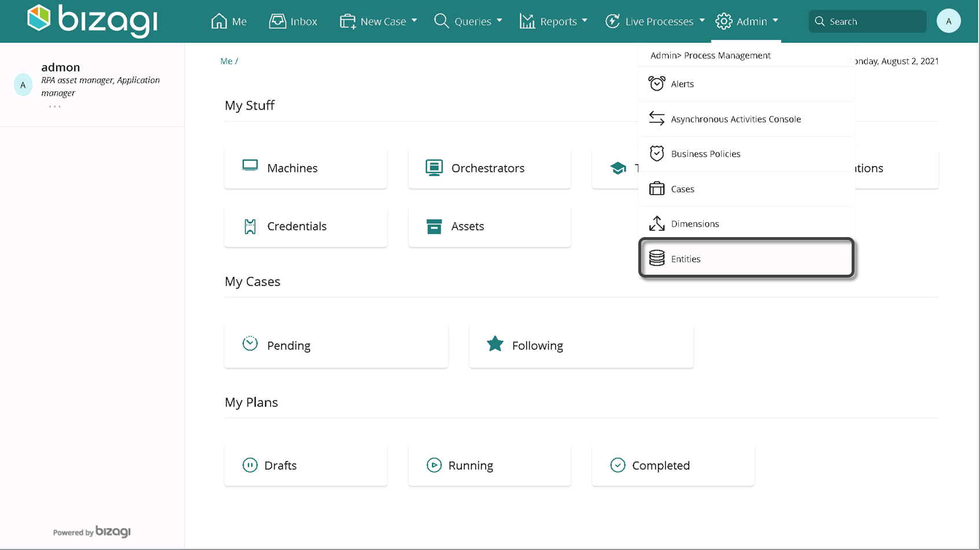Screen dimensions: 980x550
Task: Open the Following cases card
Action: (582, 345)
